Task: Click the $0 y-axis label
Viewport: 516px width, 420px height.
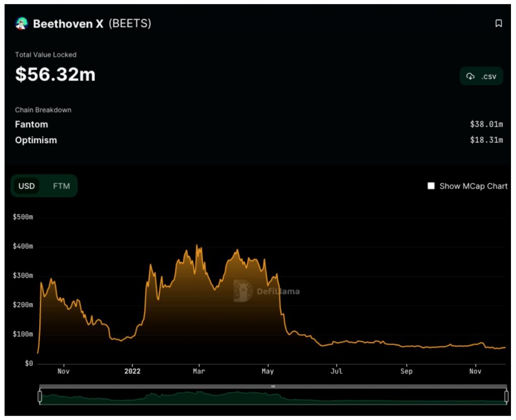Action: coord(29,364)
